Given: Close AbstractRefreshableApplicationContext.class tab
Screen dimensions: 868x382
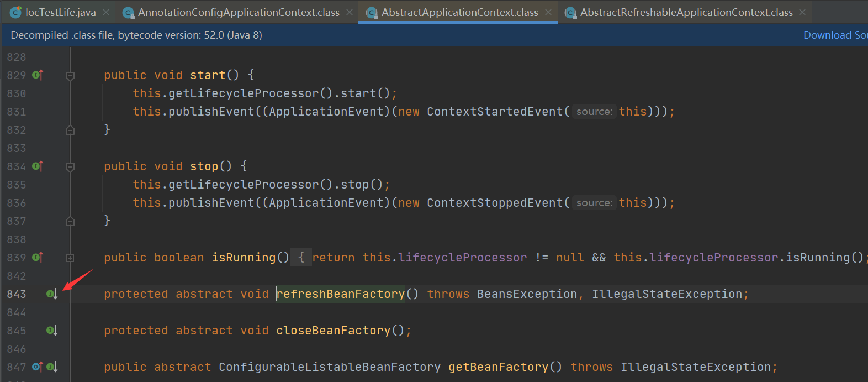Looking at the screenshot, I should pos(802,12).
